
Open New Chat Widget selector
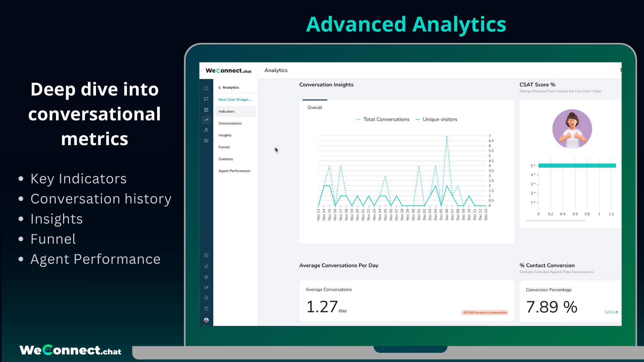pyautogui.click(x=235, y=100)
